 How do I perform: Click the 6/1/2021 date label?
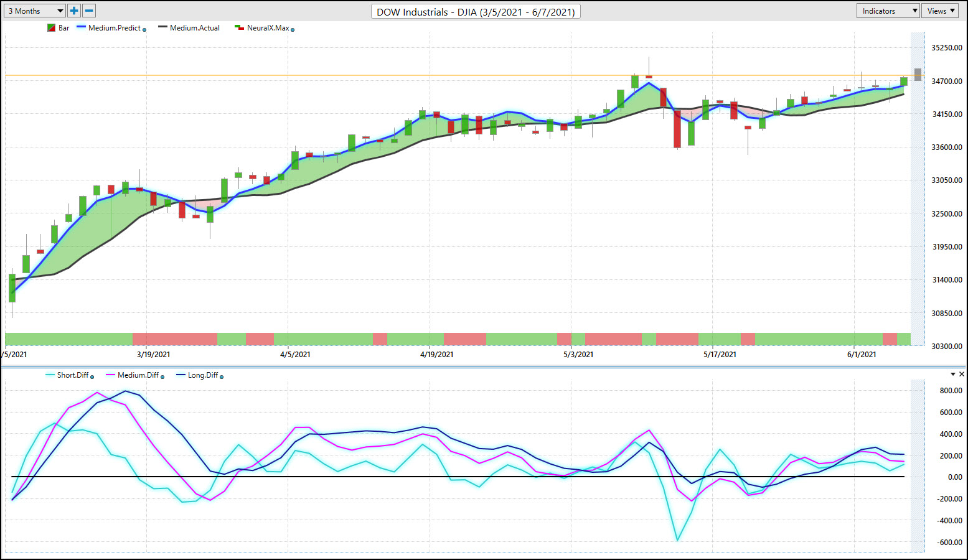click(862, 355)
